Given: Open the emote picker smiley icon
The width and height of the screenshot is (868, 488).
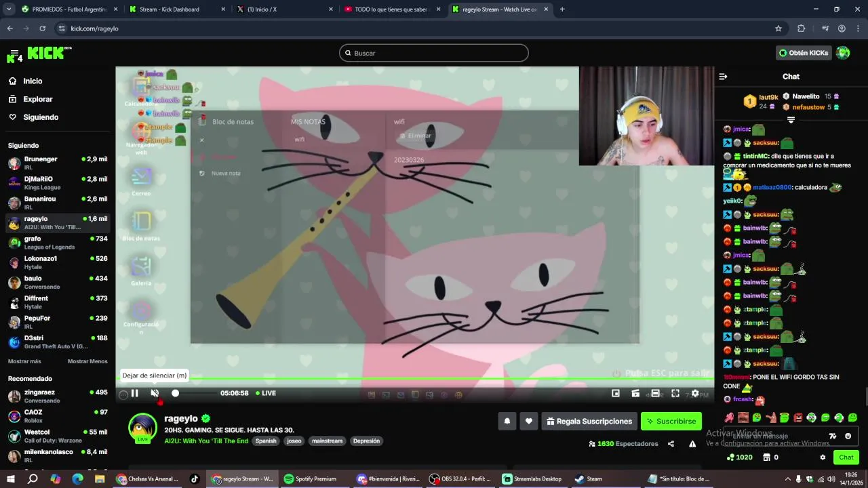Looking at the screenshot, I should [x=848, y=436].
